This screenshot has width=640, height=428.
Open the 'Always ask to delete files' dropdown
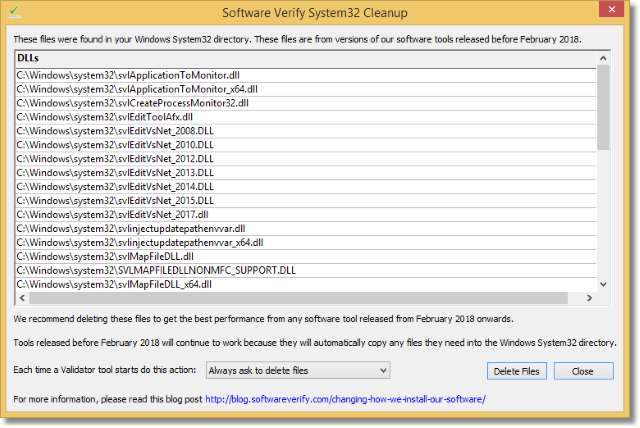[298, 370]
